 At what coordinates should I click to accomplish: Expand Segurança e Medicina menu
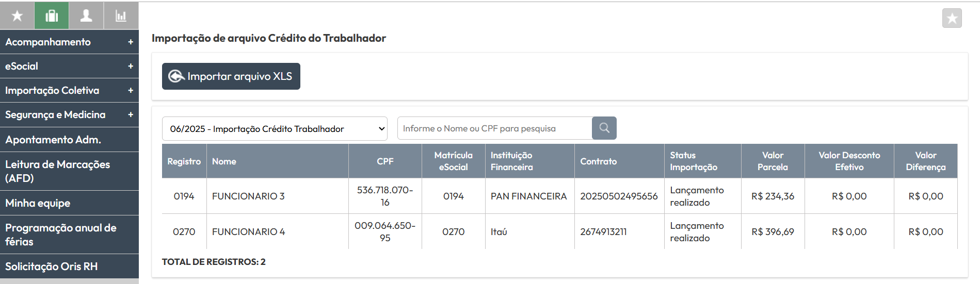(x=69, y=114)
